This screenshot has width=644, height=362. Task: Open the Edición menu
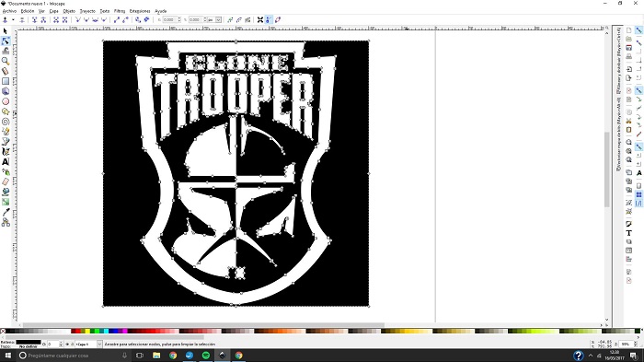tap(28, 11)
